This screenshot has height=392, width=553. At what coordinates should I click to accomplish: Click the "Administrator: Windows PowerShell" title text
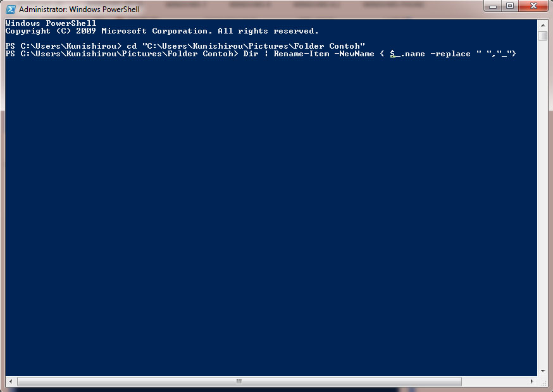click(x=79, y=9)
